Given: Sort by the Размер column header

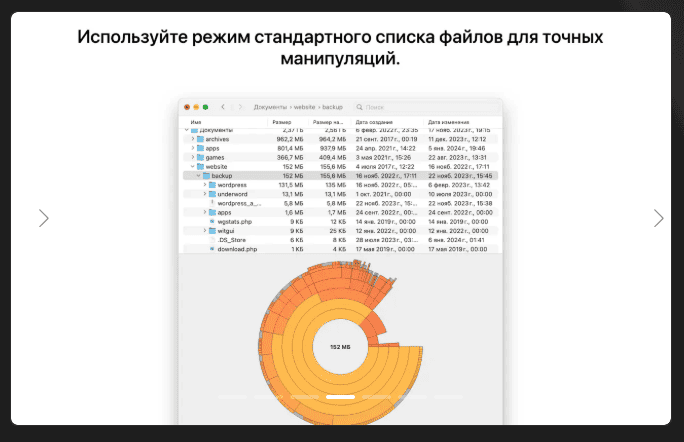Looking at the screenshot, I should click(x=282, y=122).
